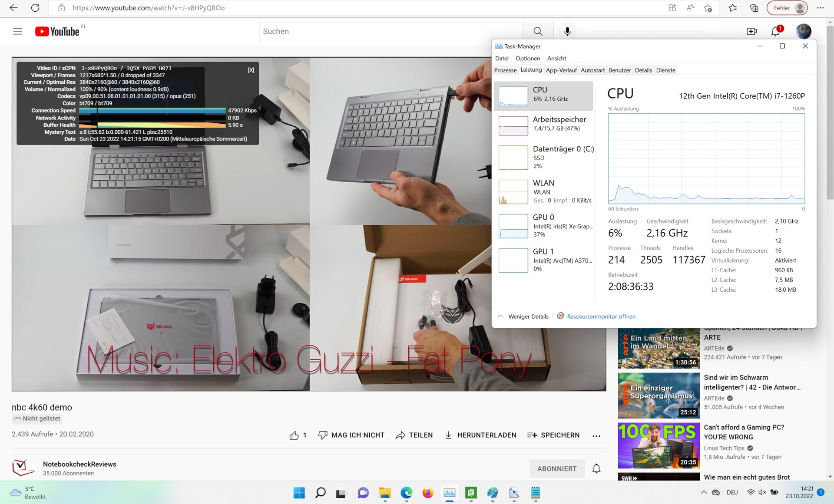Viewport: 834px width, 504px height.
Task: Add the page to browser favorites star
Action: 708,8
